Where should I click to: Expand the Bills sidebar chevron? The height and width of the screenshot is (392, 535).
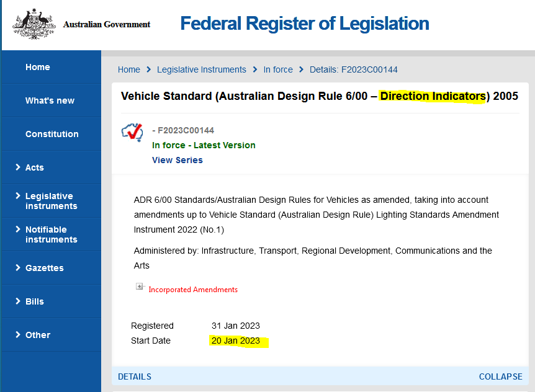(18, 301)
